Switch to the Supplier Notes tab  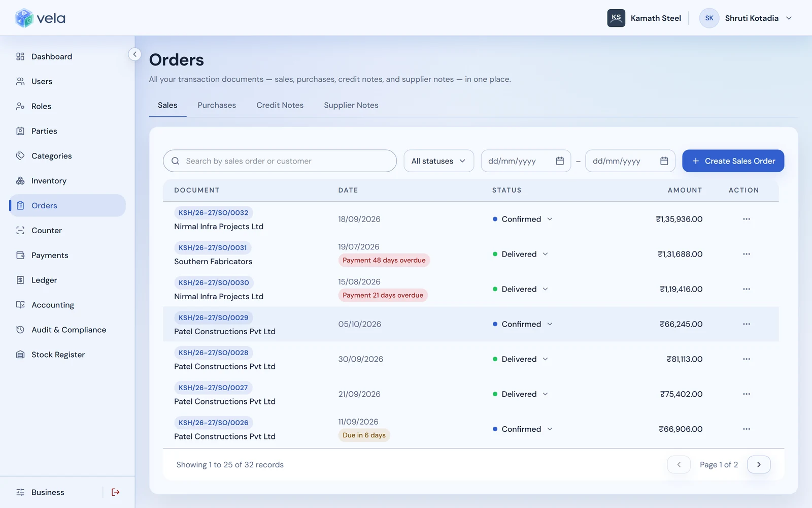[x=351, y=105]
